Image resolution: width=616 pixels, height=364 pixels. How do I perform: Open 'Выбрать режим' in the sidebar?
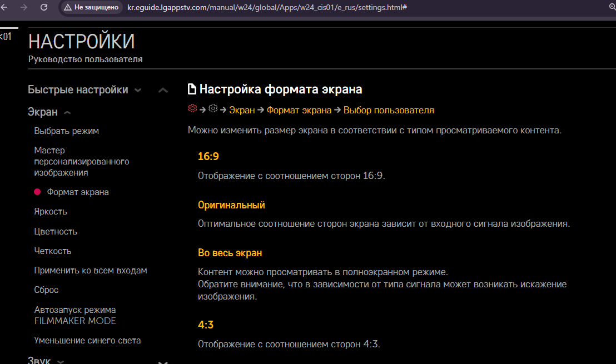click(x=66, y=131)
